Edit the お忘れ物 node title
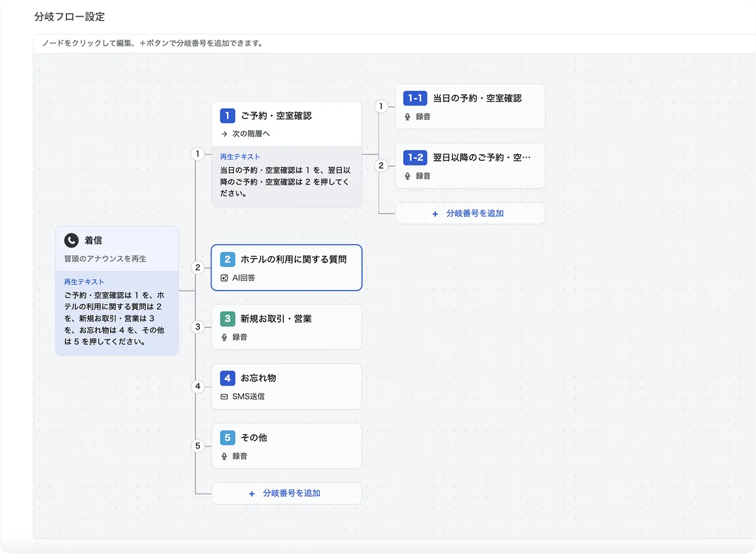 pos(259,378)
